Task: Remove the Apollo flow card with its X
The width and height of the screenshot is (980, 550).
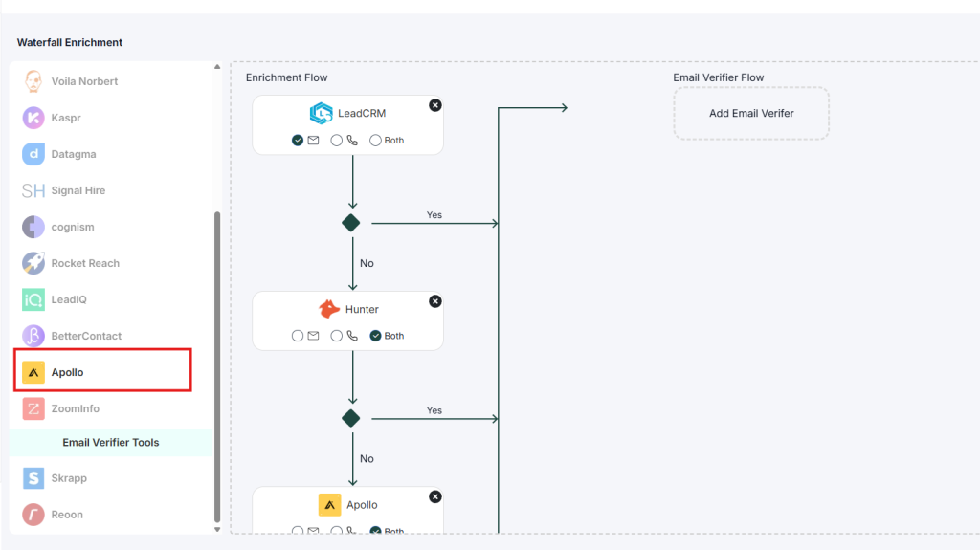Action: [x=435, y=496]
